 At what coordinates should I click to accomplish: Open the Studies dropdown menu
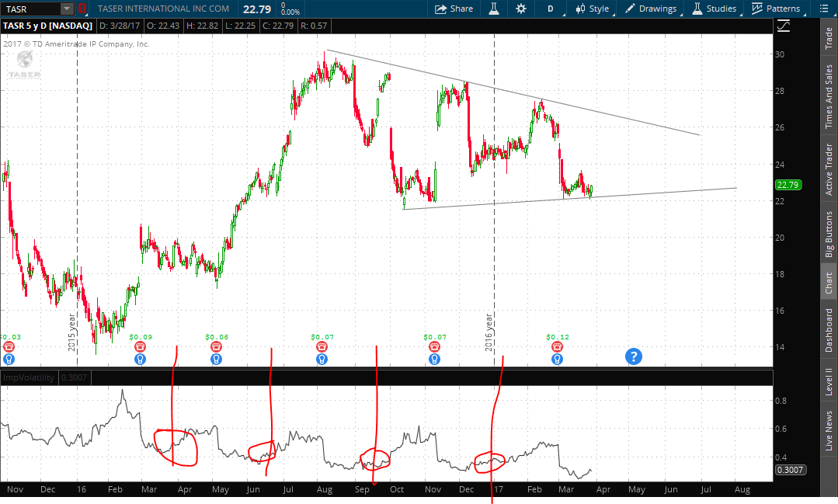pos(715,9)
